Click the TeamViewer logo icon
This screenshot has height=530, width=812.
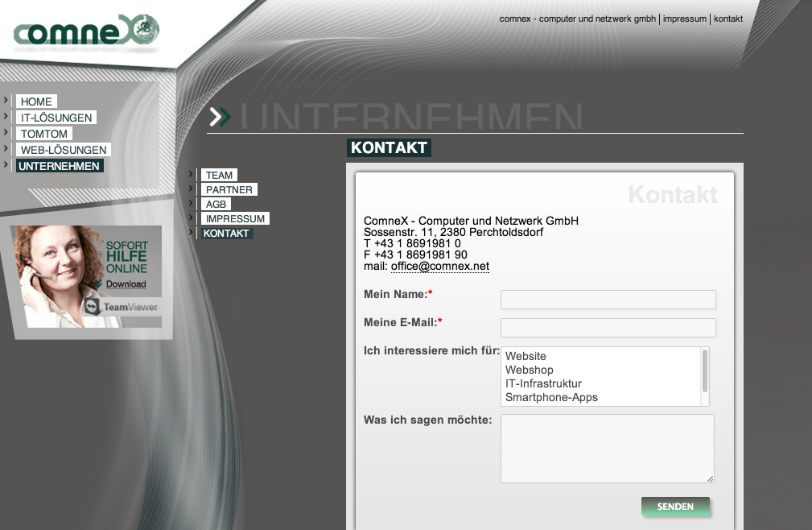[x=92, y=307]
